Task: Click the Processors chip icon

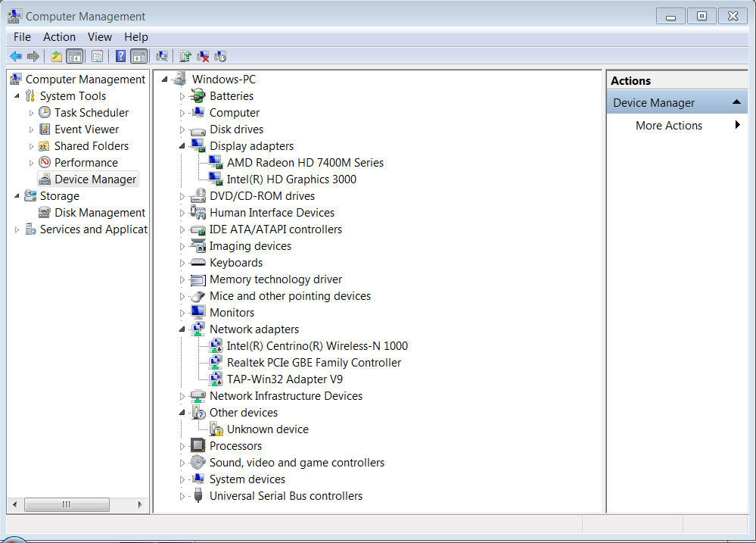Action: point(198,445)
